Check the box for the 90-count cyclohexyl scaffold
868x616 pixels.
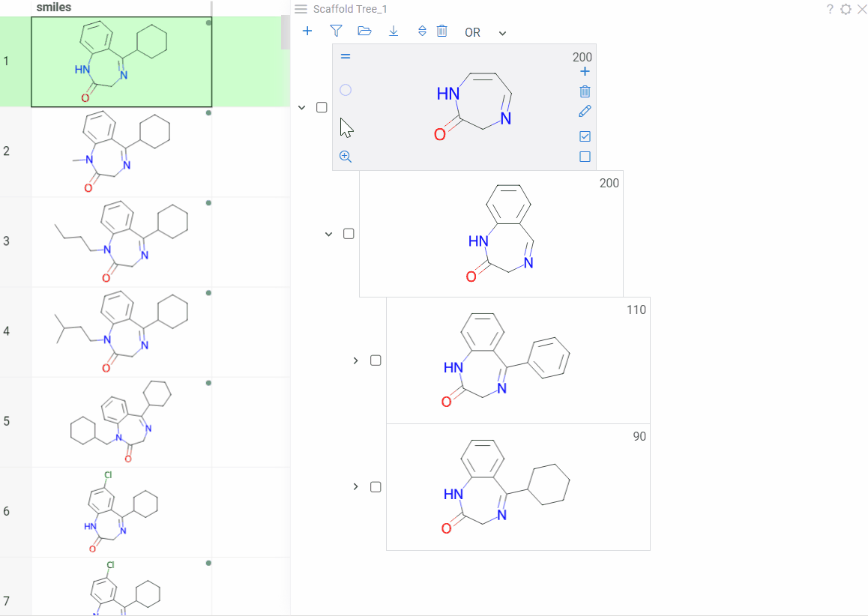[x=376, y=487]
